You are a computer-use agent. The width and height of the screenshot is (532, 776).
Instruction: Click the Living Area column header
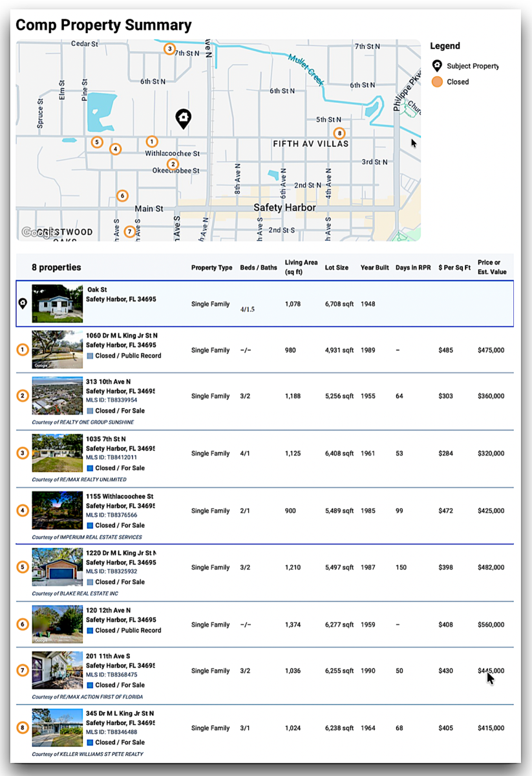click(x=301, y=267)
